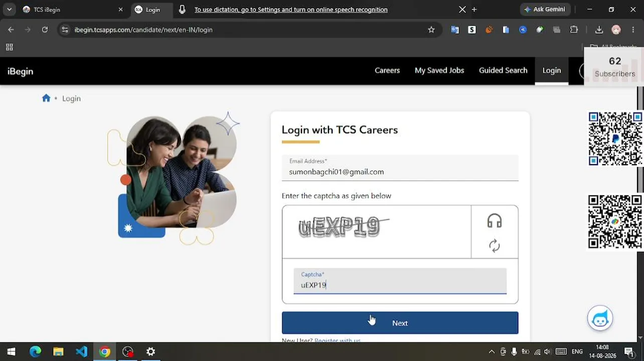
Task: View site information for ibegin.tcsapps.com
Action: click(x=65, y=30)
